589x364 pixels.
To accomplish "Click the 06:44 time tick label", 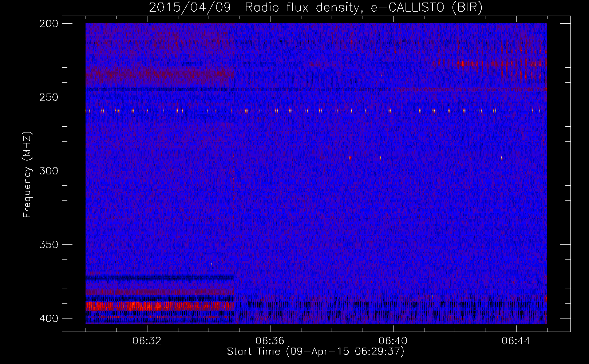I will [516, 341].
